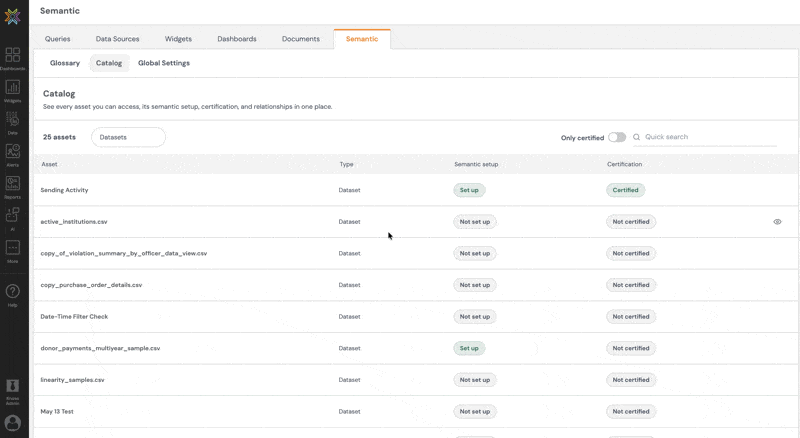Open the More sidebar menu
Viewport: 800px width, 438px height.
click(13, 252)
